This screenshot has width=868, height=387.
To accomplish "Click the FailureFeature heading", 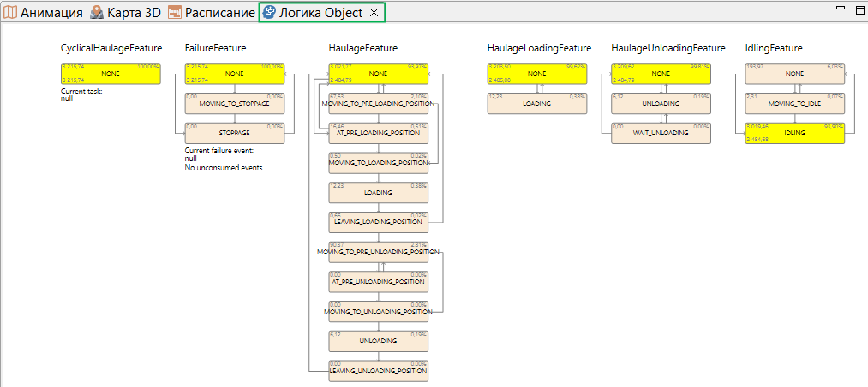I will click(x=215, y=48).
